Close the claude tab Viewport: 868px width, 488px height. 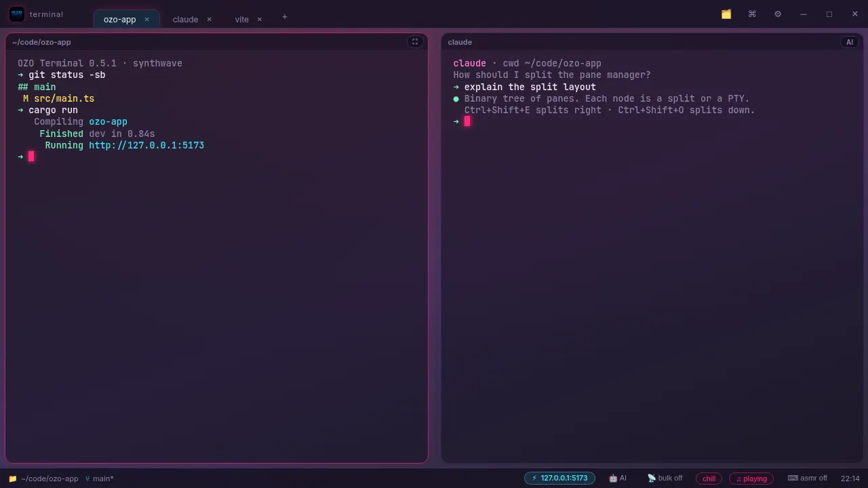(x=209, y=20)
